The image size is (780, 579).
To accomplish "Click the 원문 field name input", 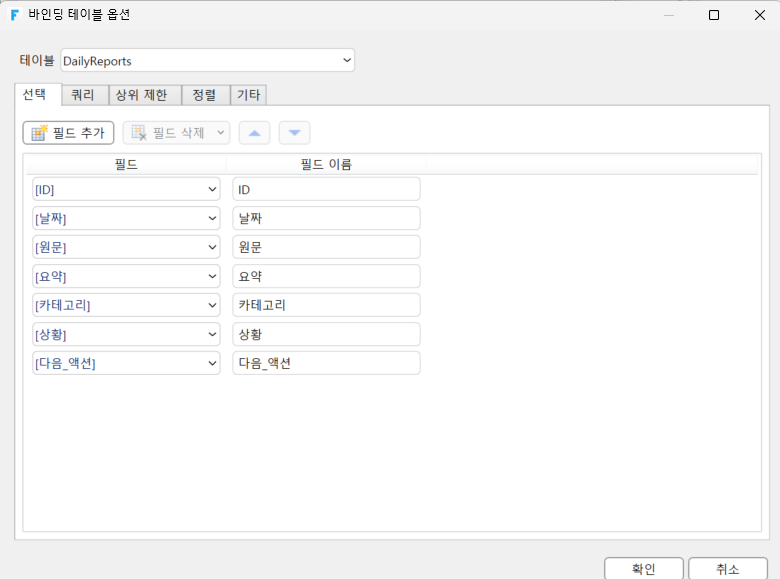I will tap(326, 247).
